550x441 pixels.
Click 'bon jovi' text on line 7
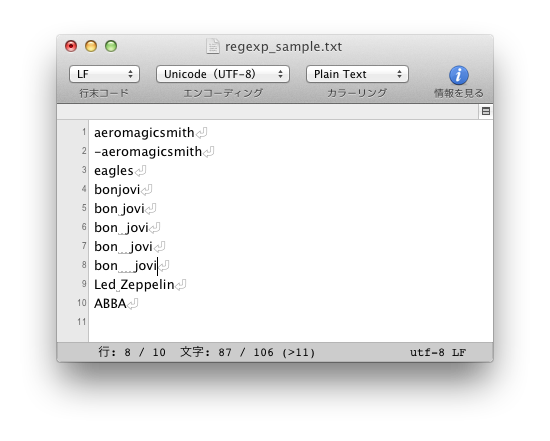(123, 247)
